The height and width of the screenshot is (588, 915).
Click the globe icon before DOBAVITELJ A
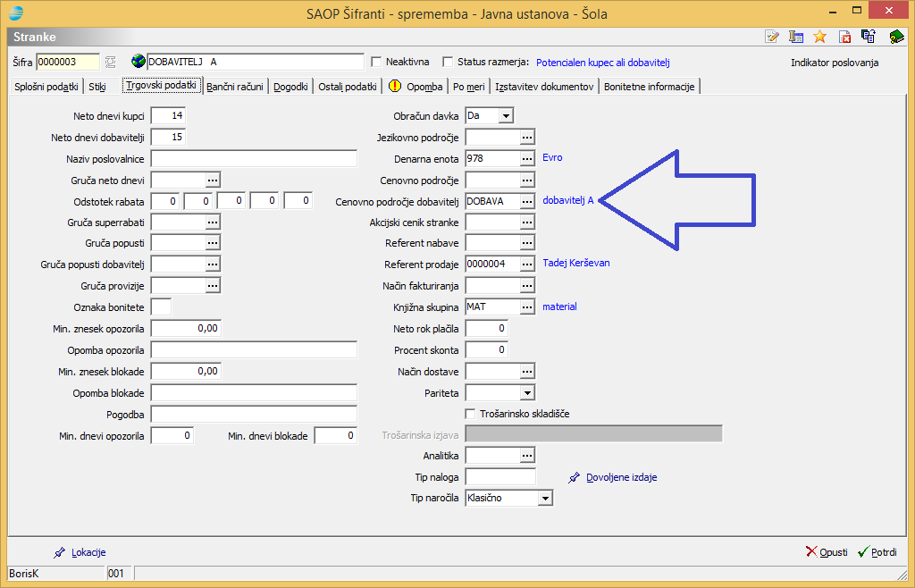139,62
